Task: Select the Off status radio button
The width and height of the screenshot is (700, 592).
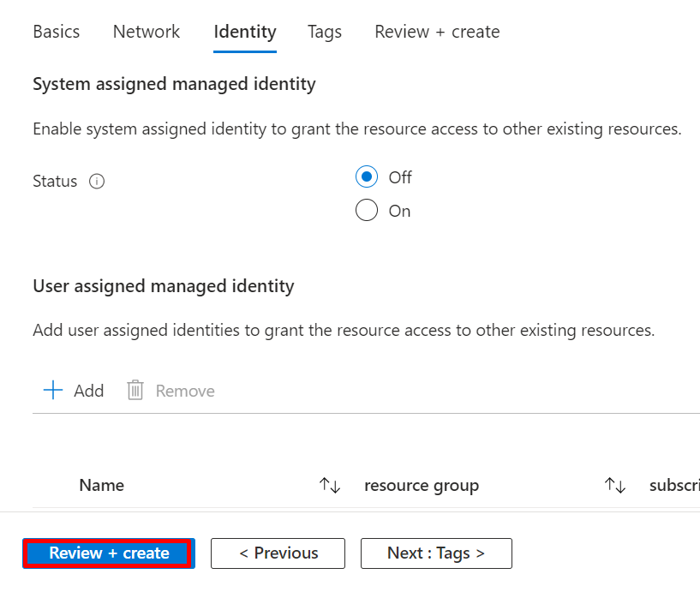Action: coord(367,177)
